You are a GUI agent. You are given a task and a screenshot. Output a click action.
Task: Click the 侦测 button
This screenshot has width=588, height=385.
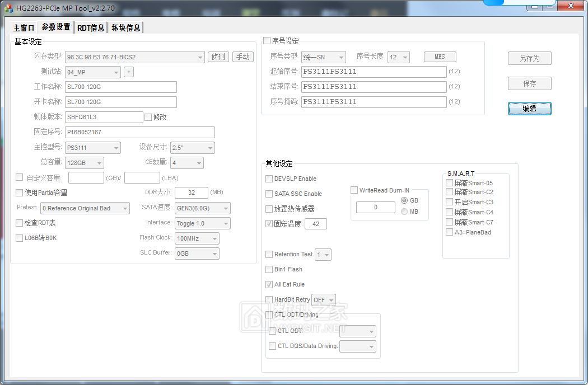point(218,57)
